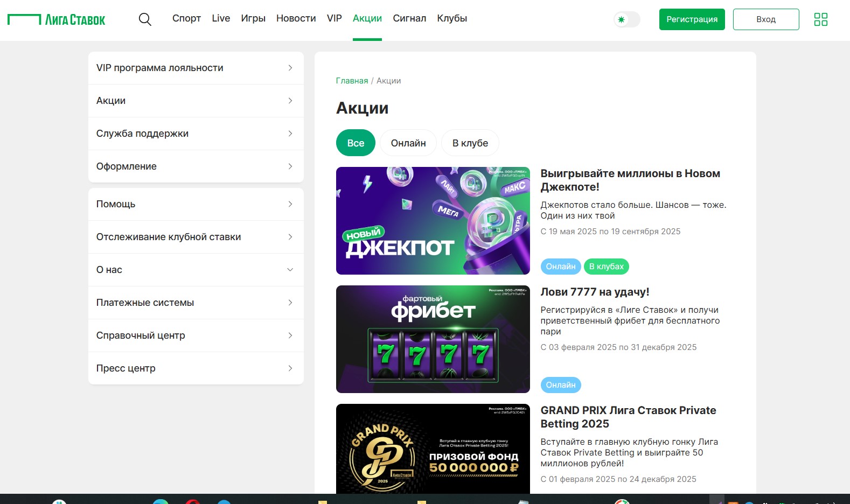Open the search magnifier icon
Screen dimensions: 850x504
click(145, 19)
